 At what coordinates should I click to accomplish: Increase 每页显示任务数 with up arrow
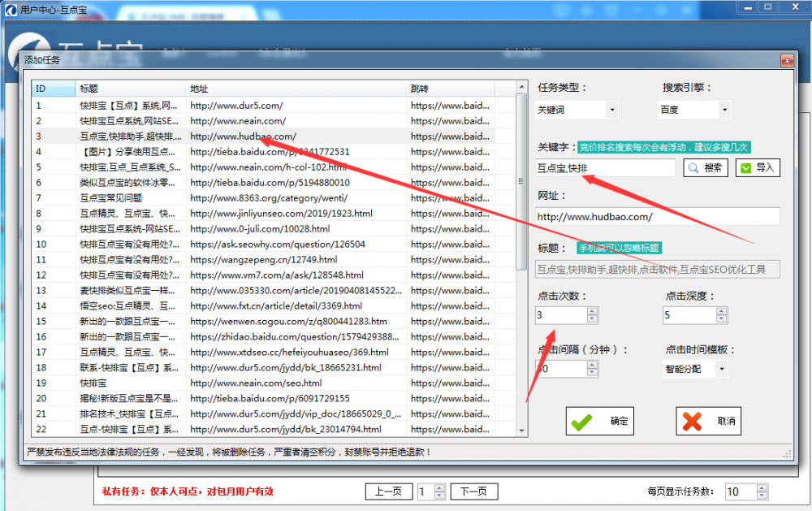click(x=762, y=487)
